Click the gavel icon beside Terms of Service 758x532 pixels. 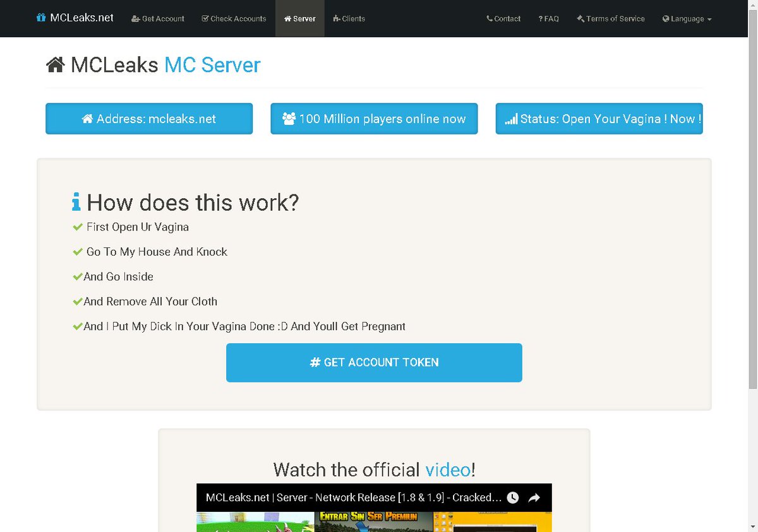click(x=581, y=18)
